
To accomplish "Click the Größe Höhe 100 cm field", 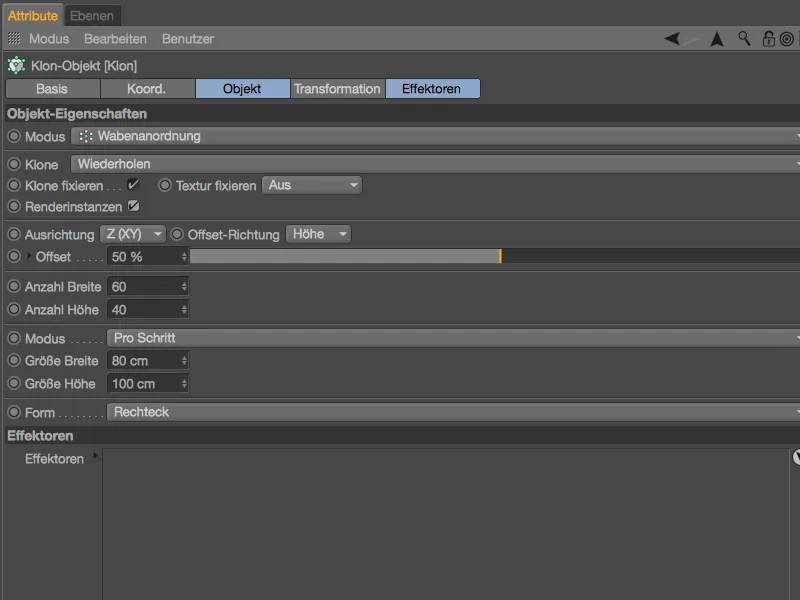I will click(x=147, y=384).
